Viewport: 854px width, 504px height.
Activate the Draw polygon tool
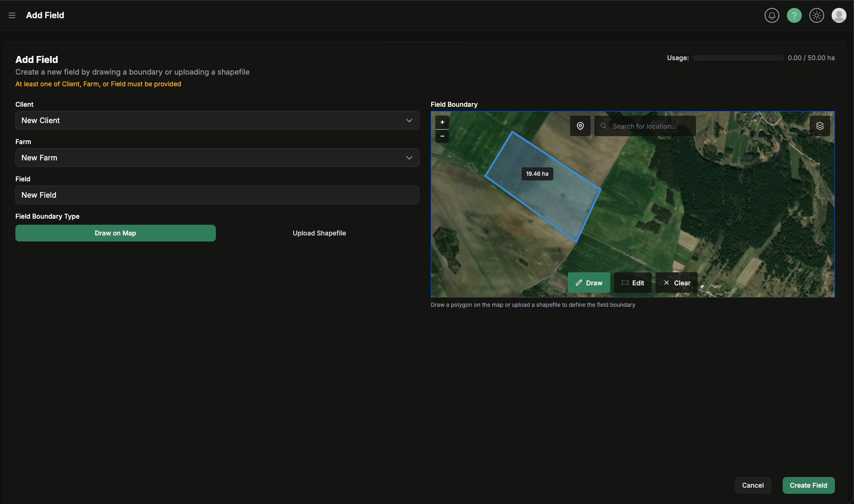point(589,283)
